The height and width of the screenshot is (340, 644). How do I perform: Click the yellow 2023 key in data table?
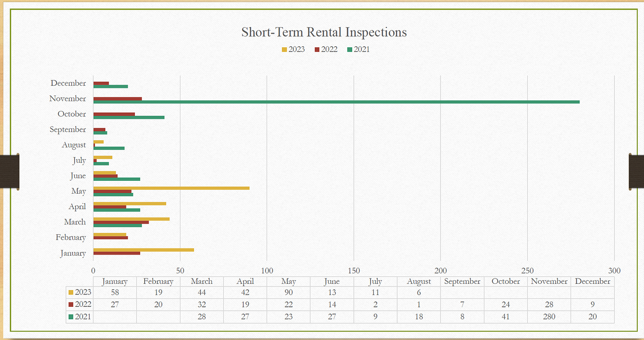coord(71,292)
